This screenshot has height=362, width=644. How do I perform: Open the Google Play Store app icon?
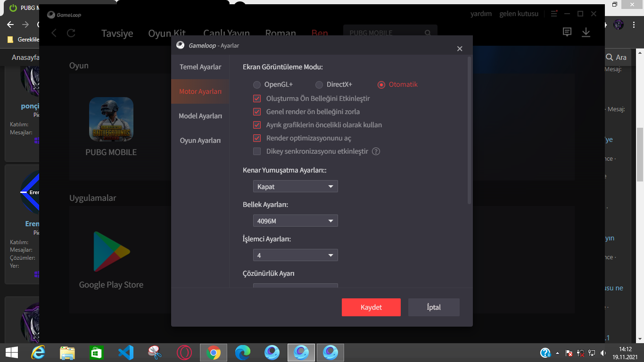[111, 252]
